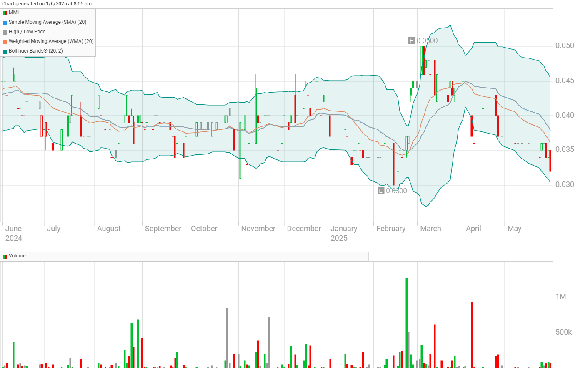The image size is (588, 373).
Task: Click the gray 'H' high price marker
Action: [x=411, y=40]
